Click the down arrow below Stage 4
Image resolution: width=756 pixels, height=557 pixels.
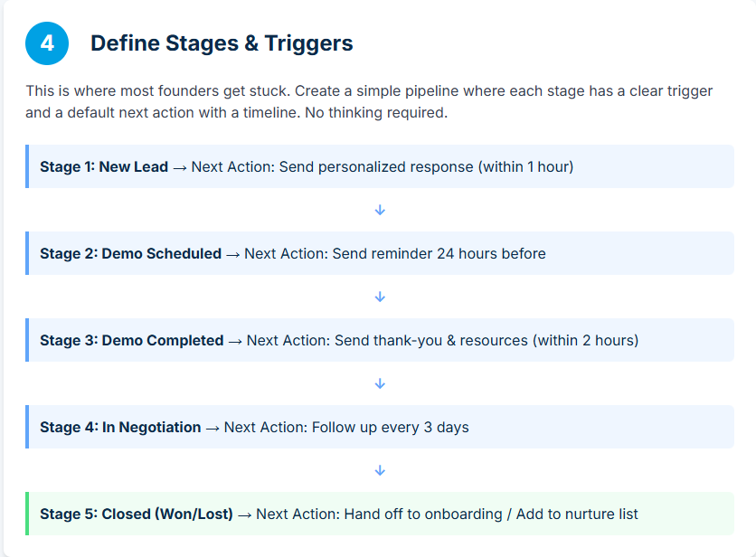[x=380, y=470]
